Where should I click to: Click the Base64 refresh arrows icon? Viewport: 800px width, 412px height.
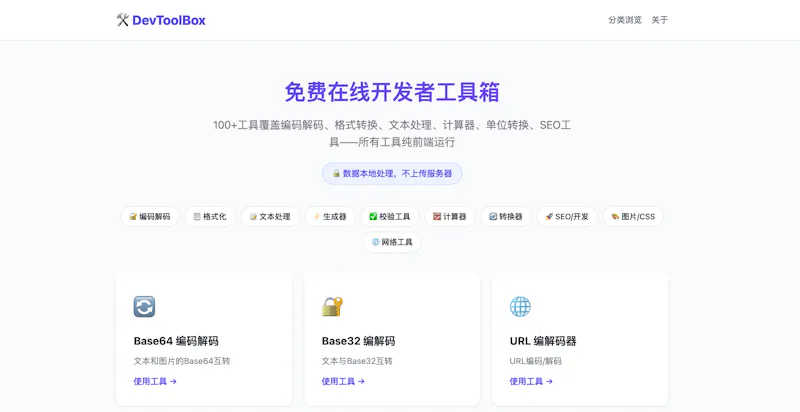coord(144,306)
